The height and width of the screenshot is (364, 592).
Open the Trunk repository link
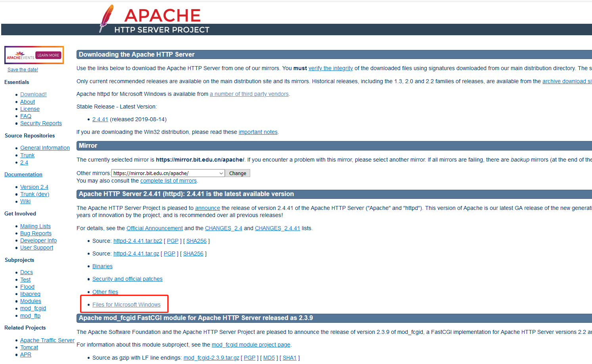point(27,155)
